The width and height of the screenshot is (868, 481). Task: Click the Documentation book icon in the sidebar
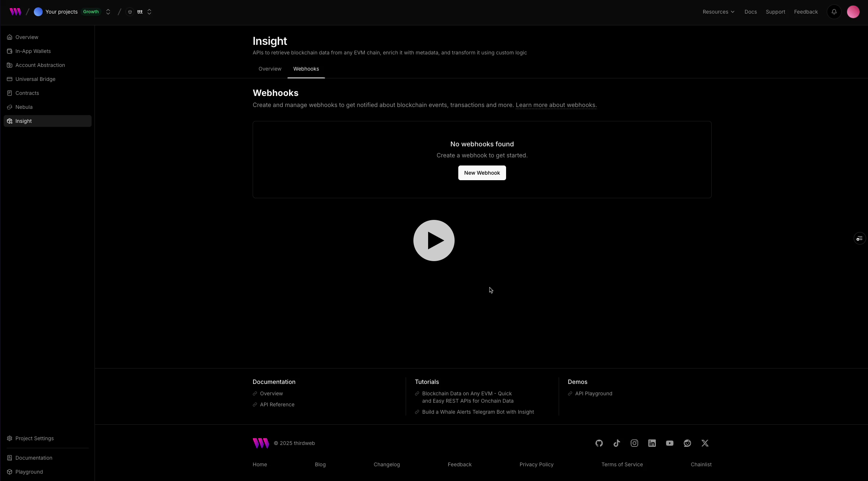tap(10, 458)
